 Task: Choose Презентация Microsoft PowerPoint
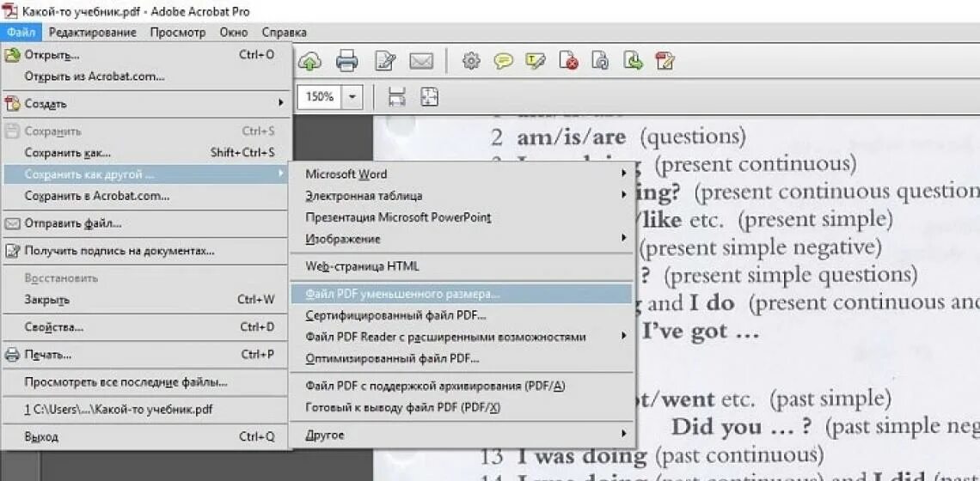462,217
